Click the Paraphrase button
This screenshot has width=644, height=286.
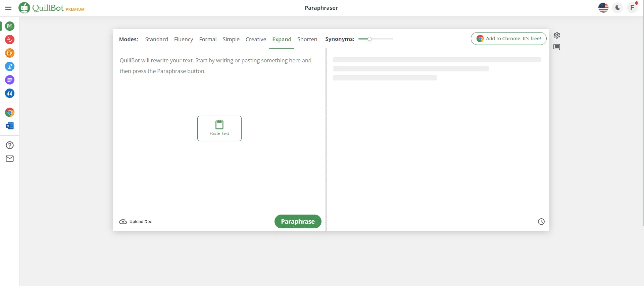298,222
